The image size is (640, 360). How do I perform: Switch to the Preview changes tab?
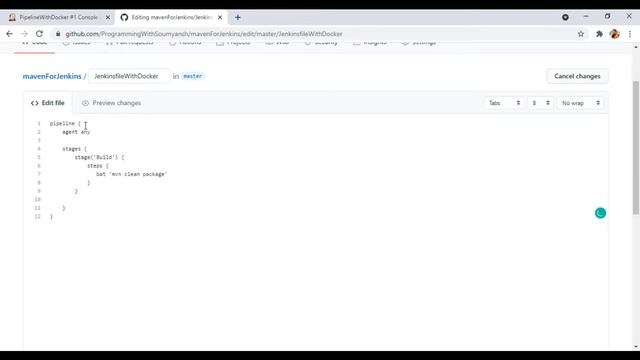tap(111, 103)
